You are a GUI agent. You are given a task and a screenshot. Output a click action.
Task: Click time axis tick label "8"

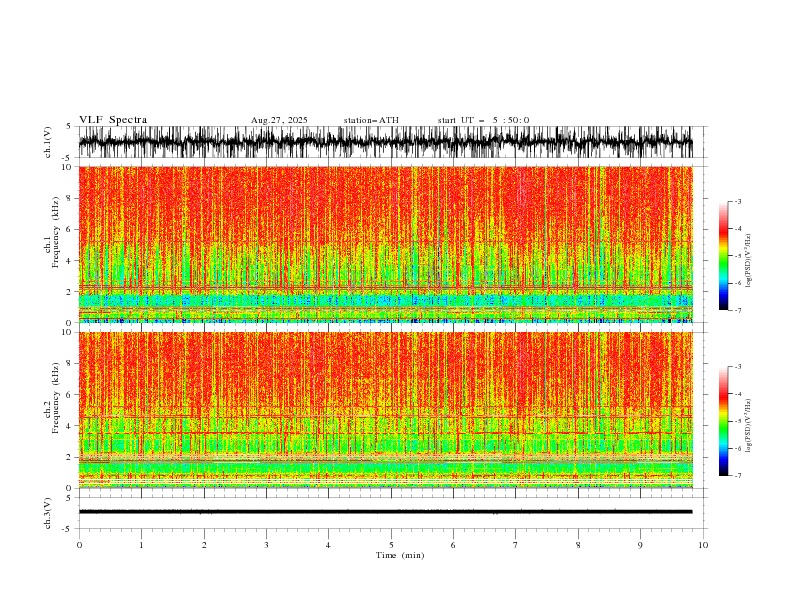click(x=578, y=545)
